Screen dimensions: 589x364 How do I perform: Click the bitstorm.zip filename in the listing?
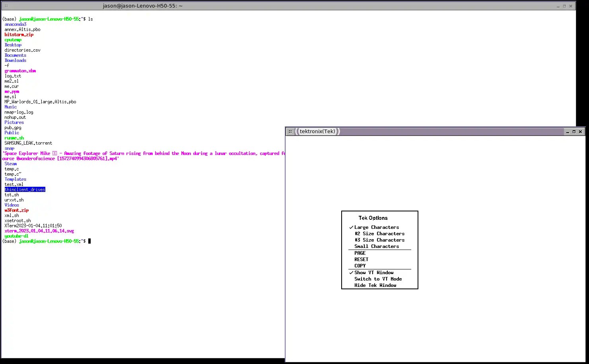point(18,35)
